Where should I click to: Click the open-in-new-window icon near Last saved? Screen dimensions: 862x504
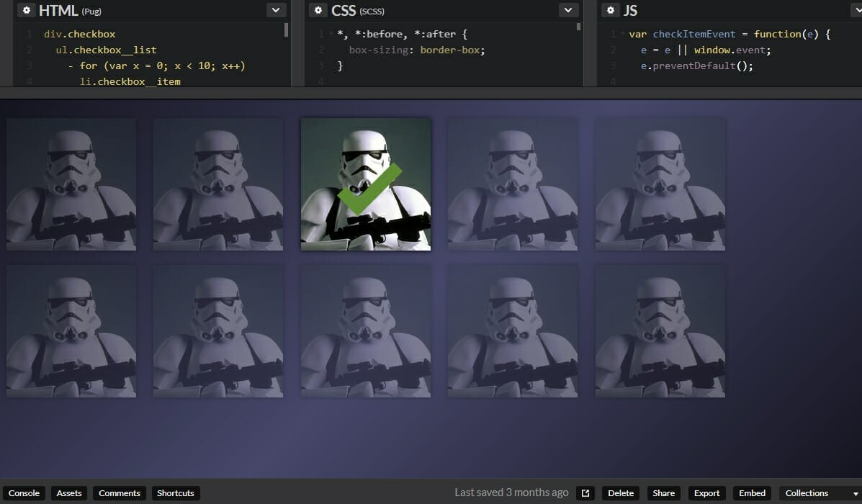[x=585, y=492]
